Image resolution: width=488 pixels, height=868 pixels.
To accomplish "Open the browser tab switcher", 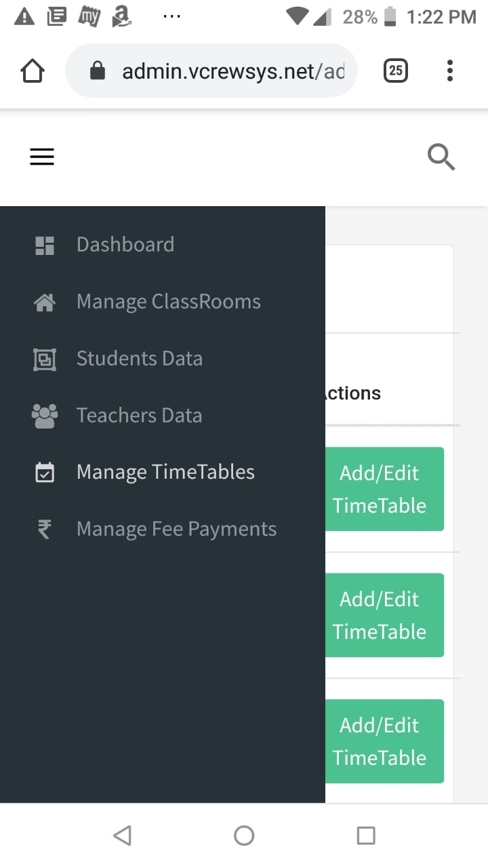I will click(x=396, y=71).
